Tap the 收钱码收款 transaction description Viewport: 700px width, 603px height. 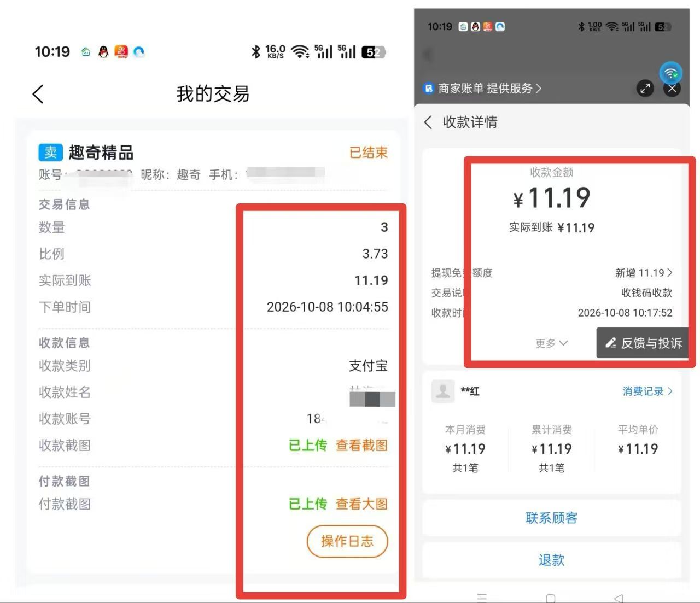646,292
